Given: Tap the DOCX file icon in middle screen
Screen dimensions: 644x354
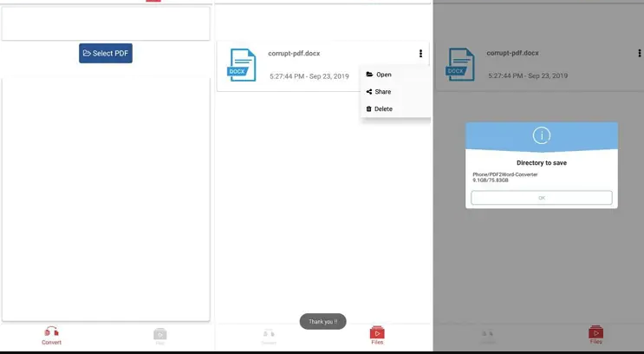Looking at the screenshot, I should (242, 64).
